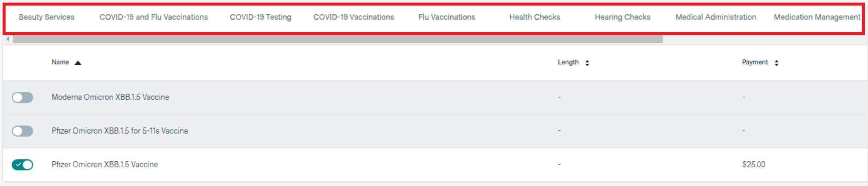Click the $25.00 payment value
The height and width of the screenshot is (186, 868).
[753, 164]
